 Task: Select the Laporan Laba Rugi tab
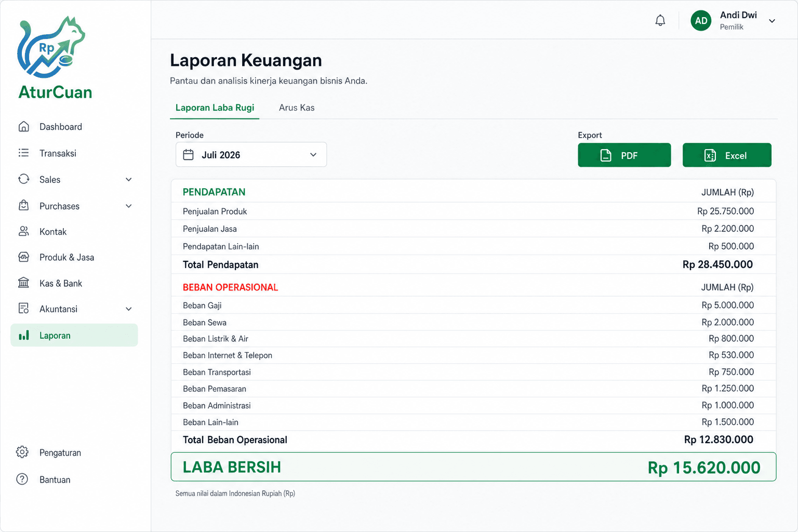tap(215, 108)
